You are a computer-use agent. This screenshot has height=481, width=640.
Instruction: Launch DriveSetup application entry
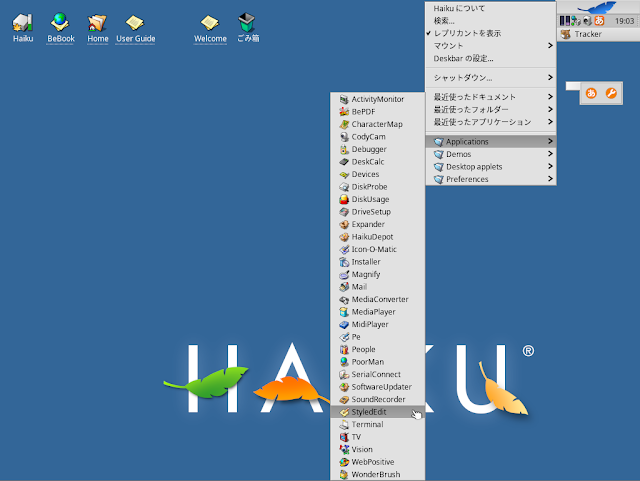[x=378, y=212]
